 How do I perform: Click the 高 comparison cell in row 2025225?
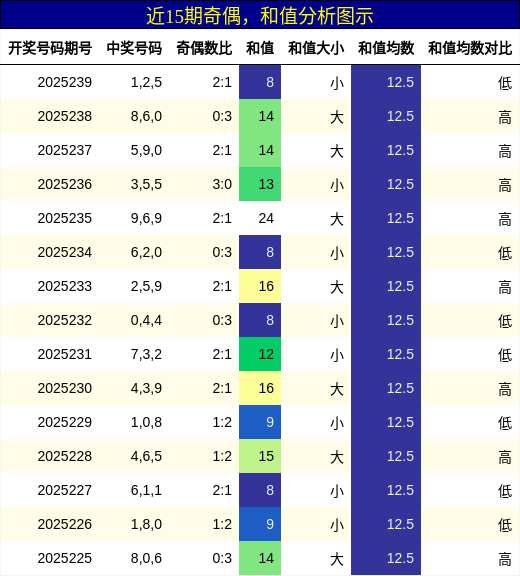505,559
